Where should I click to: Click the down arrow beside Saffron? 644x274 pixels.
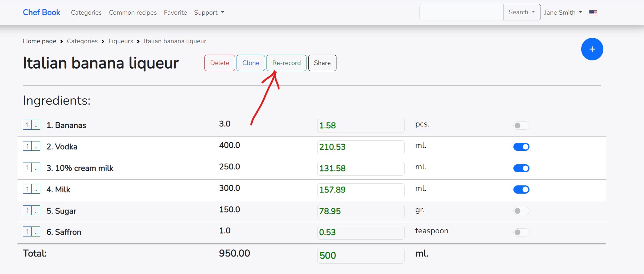coord(36,232)
